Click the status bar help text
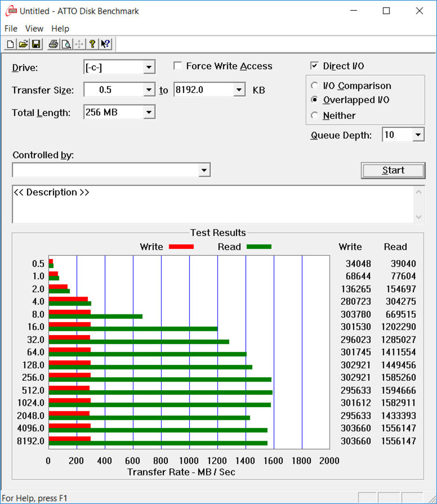The height and width of the screenshot is (504, 437). coord(34,498)
